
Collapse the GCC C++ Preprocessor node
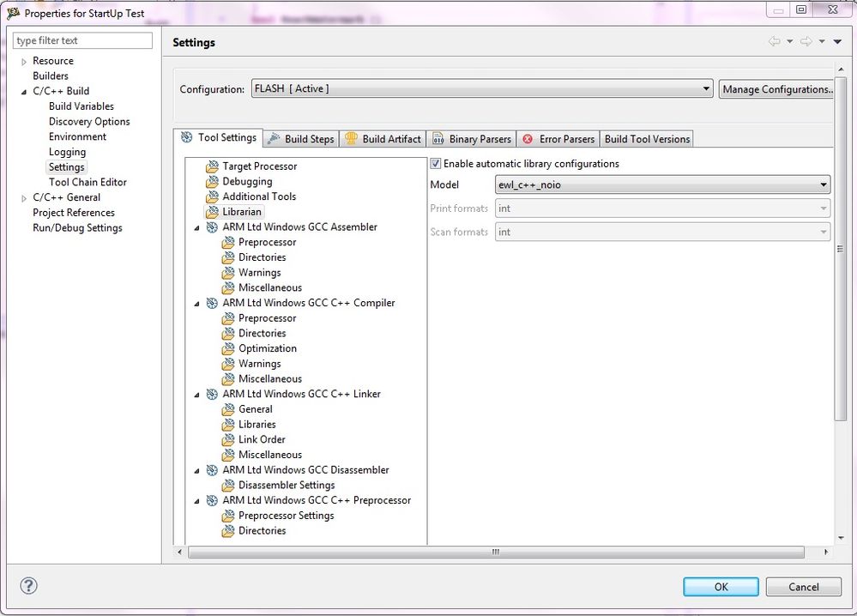[x=196, y=501]
